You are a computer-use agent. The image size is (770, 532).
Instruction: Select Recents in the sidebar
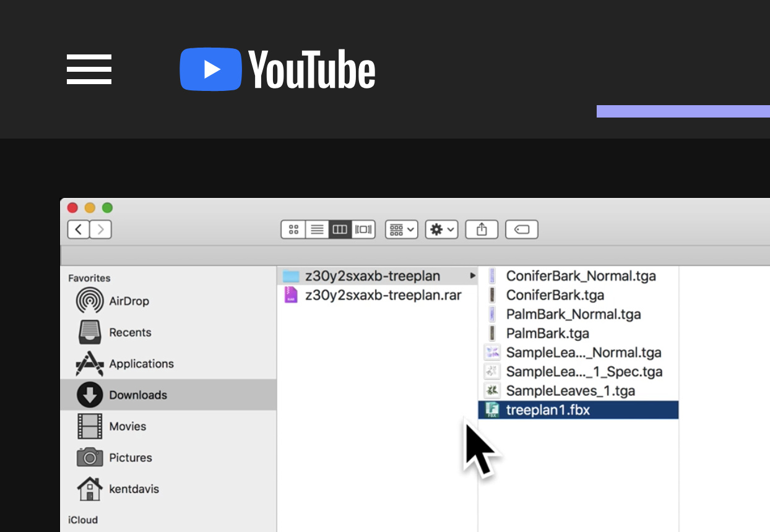(168, 332)
